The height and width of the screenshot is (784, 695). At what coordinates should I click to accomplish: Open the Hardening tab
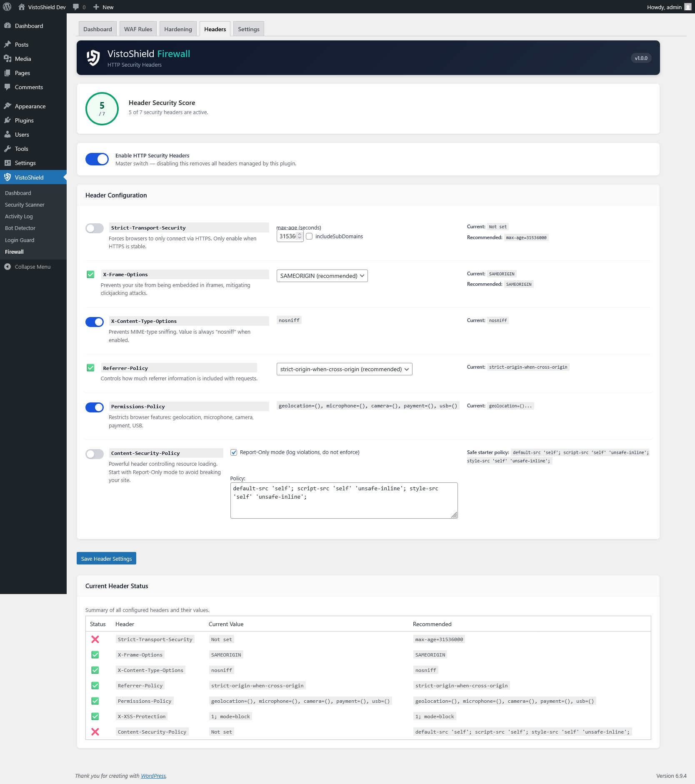[x=177, y=29]
